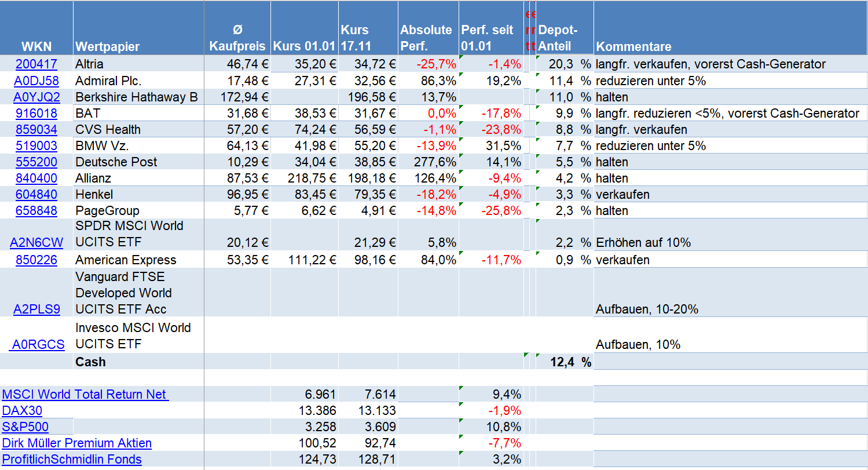Open the WKN link 200417 for Altria
Image resolution: width=868 pixels, height=470 pixels.
(x=36, y=64)
